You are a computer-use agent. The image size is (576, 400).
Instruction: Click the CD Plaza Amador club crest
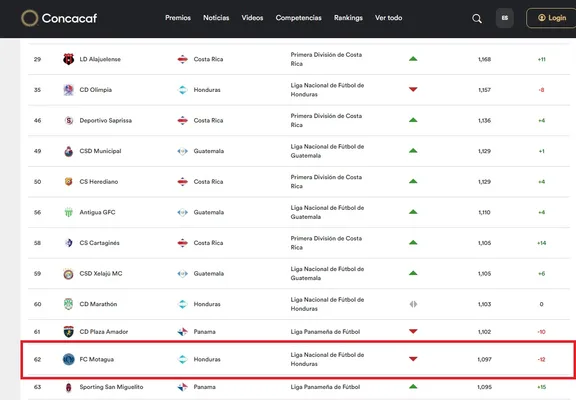click(68, 332)
